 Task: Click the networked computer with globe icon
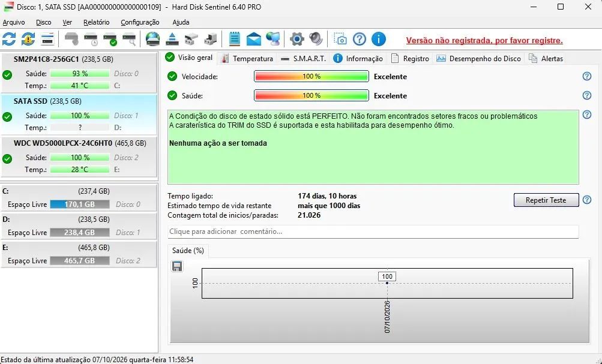273,39
